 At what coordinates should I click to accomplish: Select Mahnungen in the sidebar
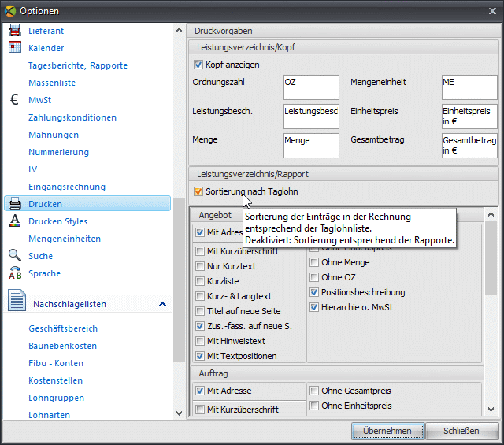click(54, 135)
